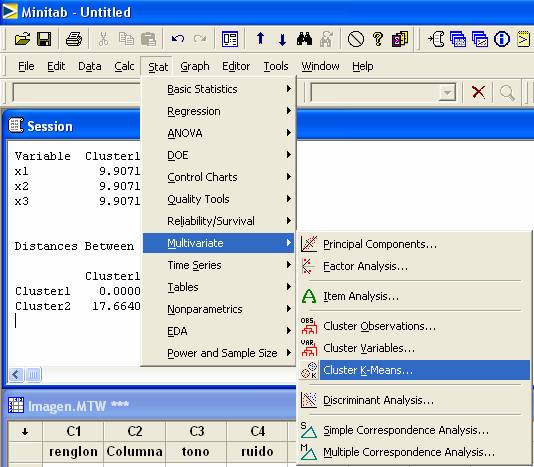The height and width of the screenshot is (467, 534).
Task: Select Item Analysis menu entry
Action: (414, 296)
